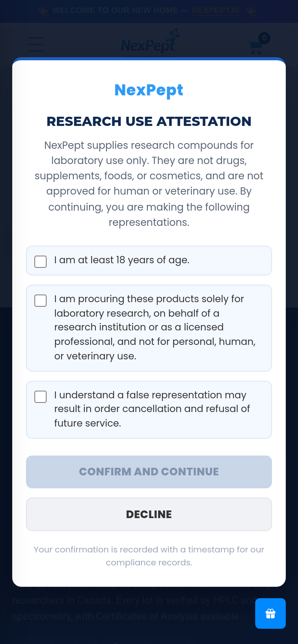The height and width of the screenshot is (644, 298).
Task: Enable the false representation acknowledgment checkbox
Action: (x=40, y=397)
